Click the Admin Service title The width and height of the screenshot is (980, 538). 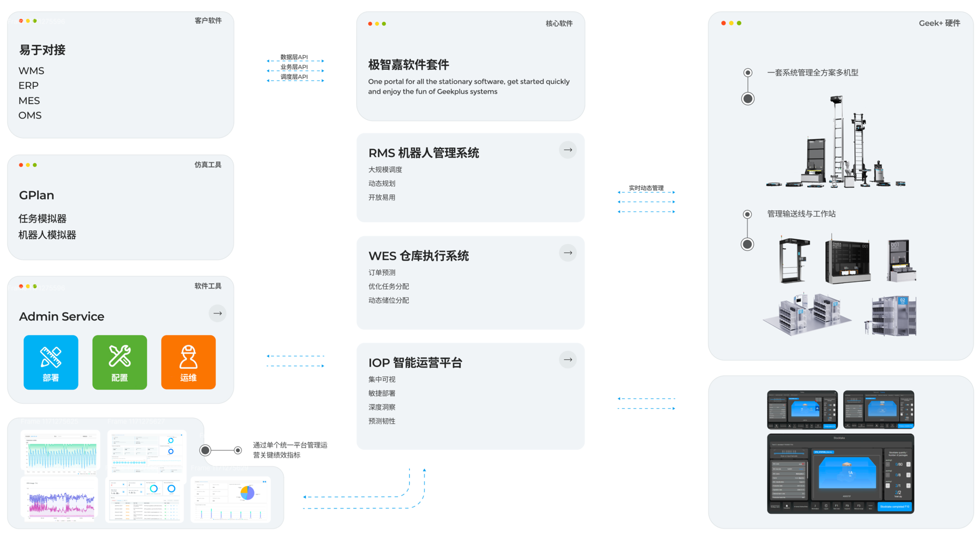coord(62,316)
